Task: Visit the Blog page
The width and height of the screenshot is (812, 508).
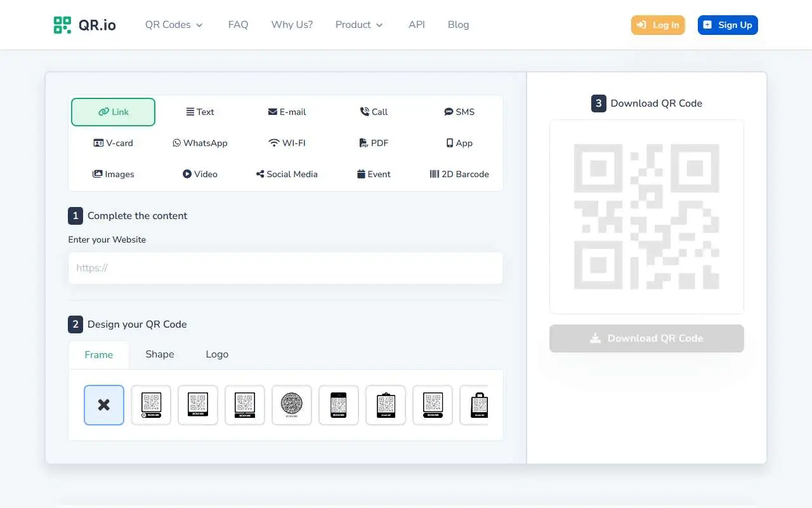Action: tap(458, 25)
